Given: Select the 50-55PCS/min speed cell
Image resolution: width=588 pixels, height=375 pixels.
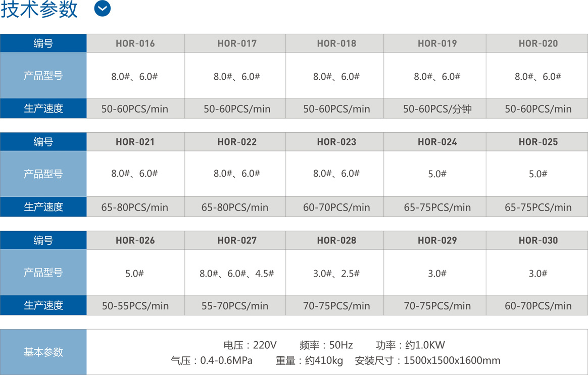Looking at the screenshot, I should coord(135,305).
